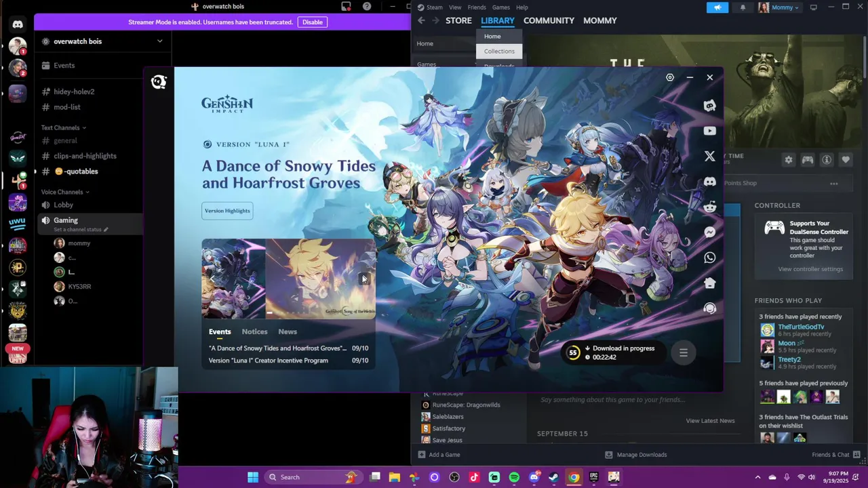Open the launcher hamburger menu next to download
Screen dimensions: 868x488
click(x=684, y=352)
